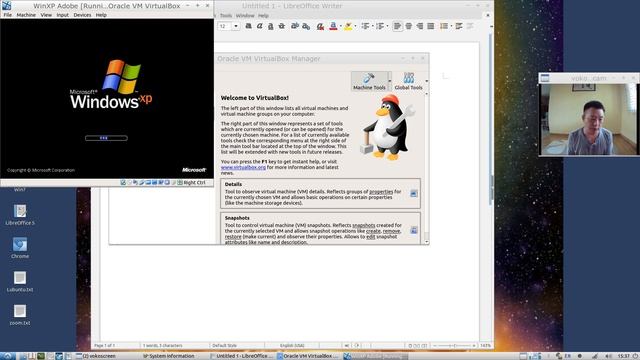
Task: Open Devices menu in WinXP VM window
Action: coord(82,15)
